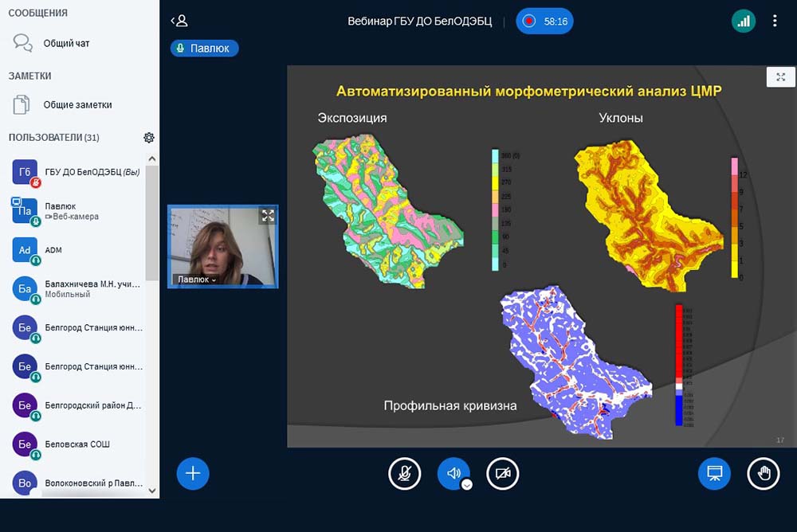Click the Павлюк webcam video thumbnail

click(222, 246)
